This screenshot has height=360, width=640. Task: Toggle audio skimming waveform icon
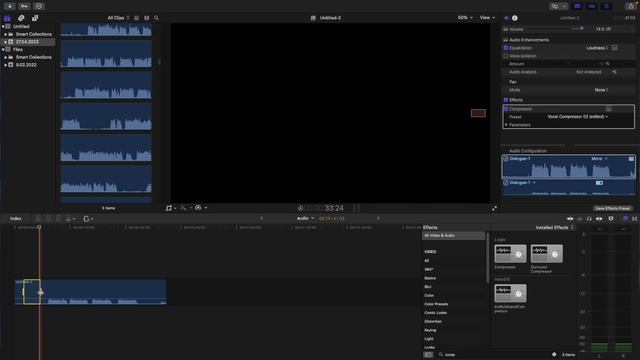point(580,219)
